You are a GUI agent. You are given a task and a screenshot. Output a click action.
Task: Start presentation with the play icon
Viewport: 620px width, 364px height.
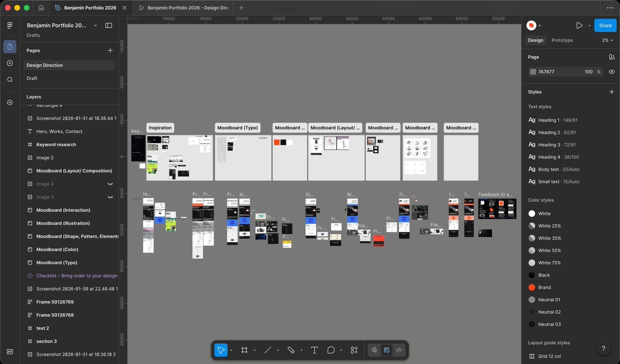579,25
